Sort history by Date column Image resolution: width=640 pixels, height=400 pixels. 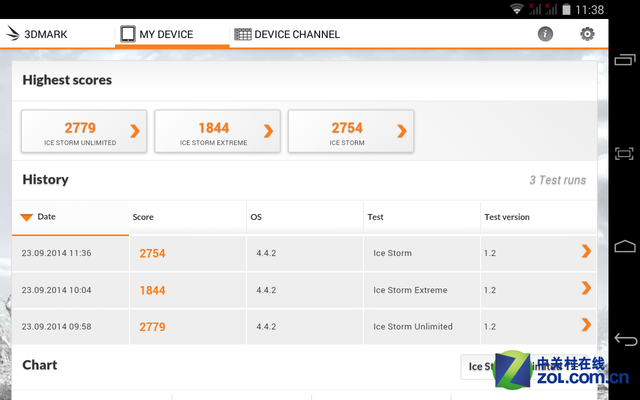pyautogui.click(x=71, y=217)
